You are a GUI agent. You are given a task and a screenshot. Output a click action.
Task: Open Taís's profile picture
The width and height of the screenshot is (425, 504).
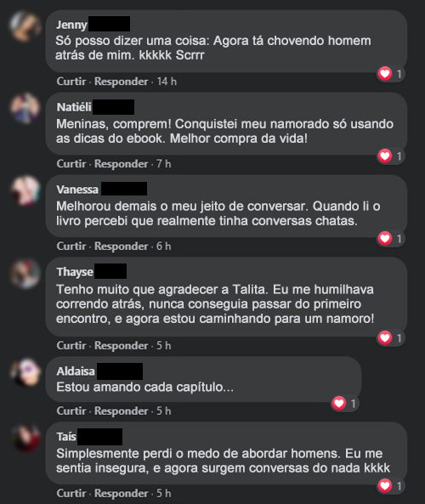[x=25, y=438]
